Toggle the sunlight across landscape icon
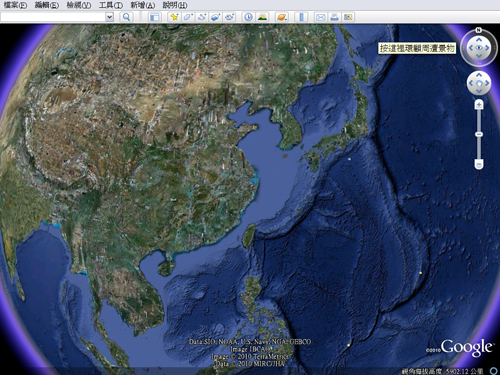500x375 pixels. coord(262,17)
